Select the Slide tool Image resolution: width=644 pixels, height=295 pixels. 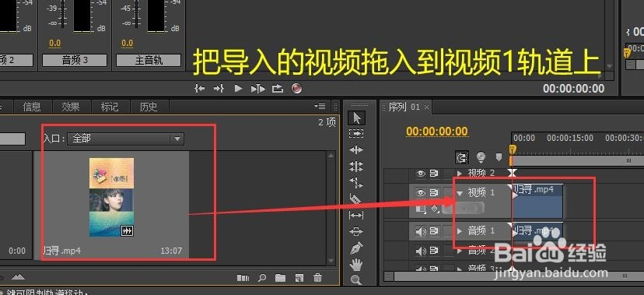[x=356, y=231]
